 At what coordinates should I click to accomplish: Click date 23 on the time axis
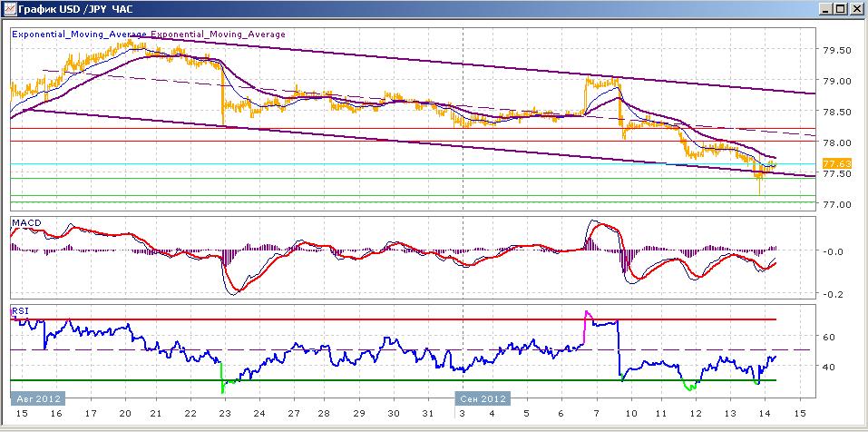pyautogui.click(x=225, y=413)
